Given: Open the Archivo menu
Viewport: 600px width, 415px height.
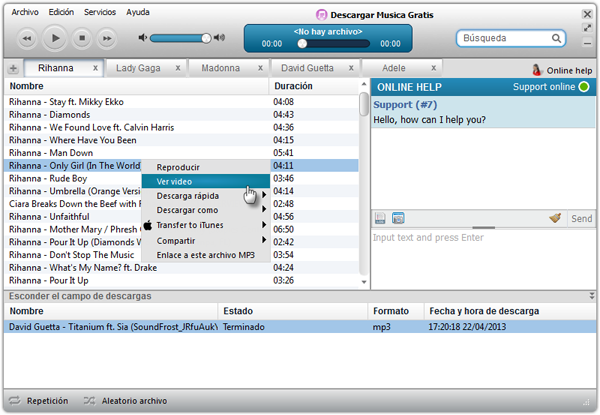Looking at the screenshot, I should (25, 12).
